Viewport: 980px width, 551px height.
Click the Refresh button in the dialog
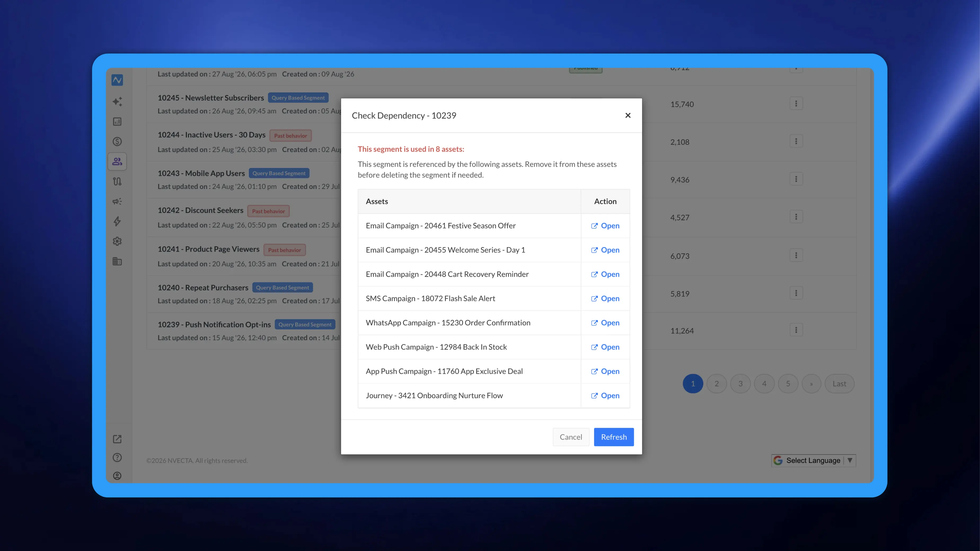[x=614, y=437]
